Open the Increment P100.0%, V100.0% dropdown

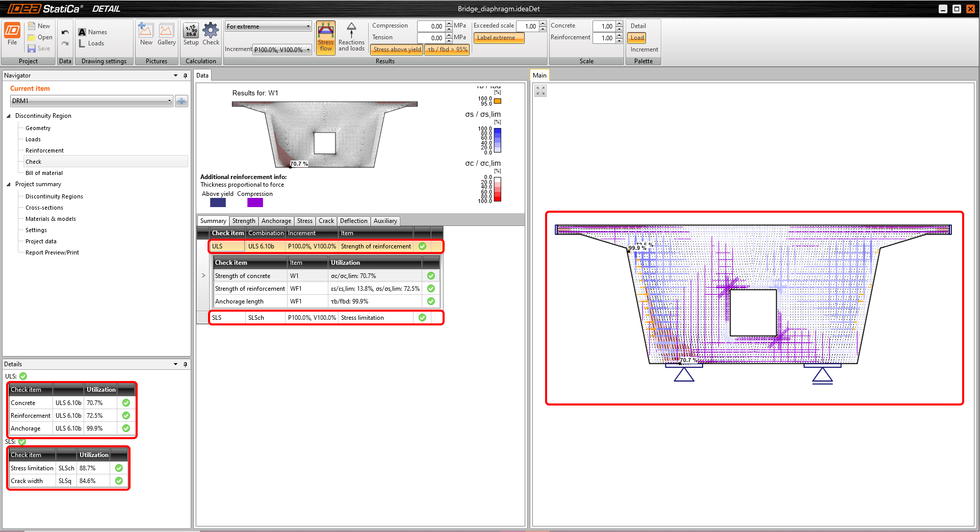click(282, 49)
